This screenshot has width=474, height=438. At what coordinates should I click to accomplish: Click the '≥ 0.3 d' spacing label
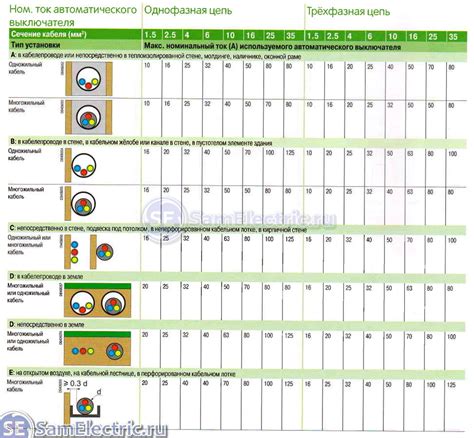click(x=75, y=383)
